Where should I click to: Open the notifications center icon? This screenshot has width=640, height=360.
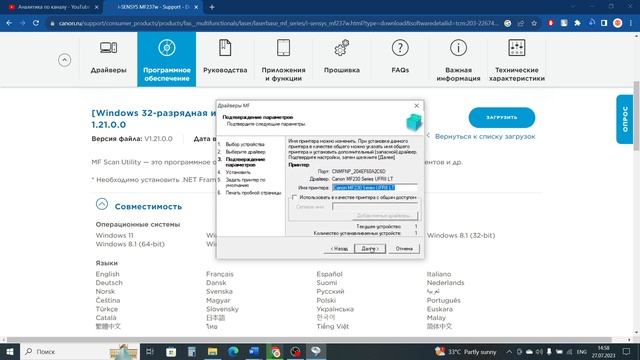[627, 351]
